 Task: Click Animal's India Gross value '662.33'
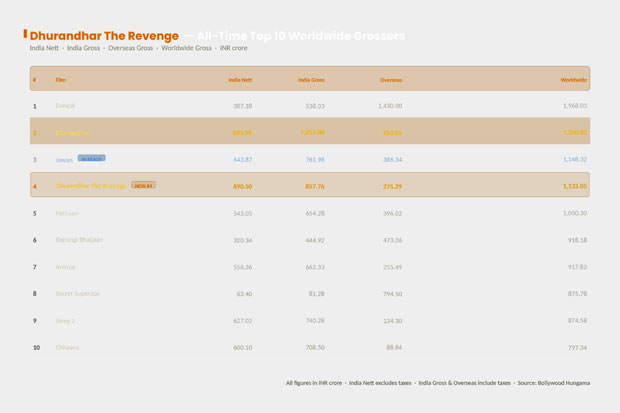coord(315,267)
